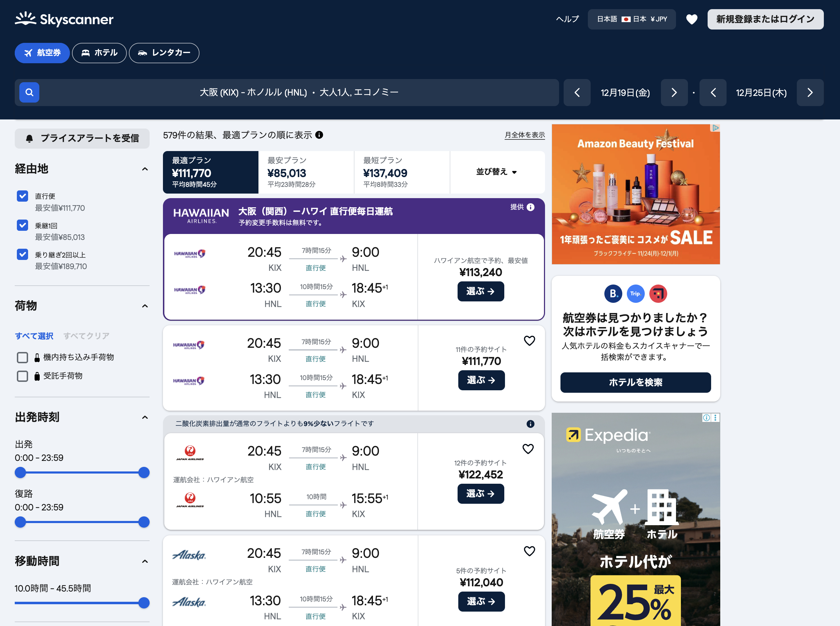This screenshot has width=840, height=626.
Task: Click info icon beside 579件の結果 text
Action: [319, 135]
